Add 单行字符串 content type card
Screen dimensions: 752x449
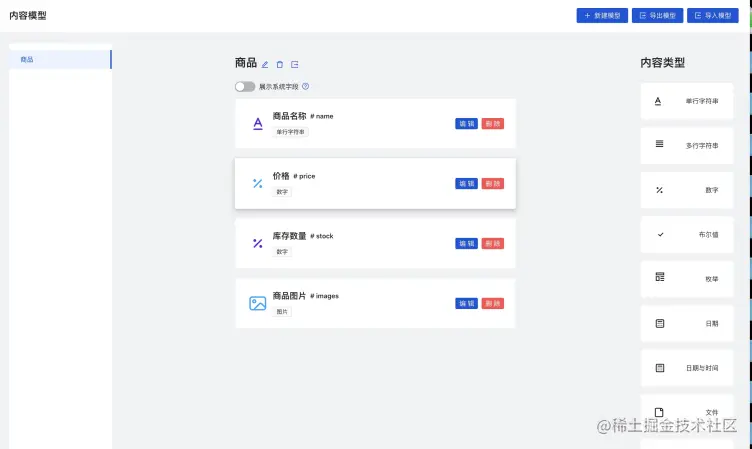pos(687,101)
